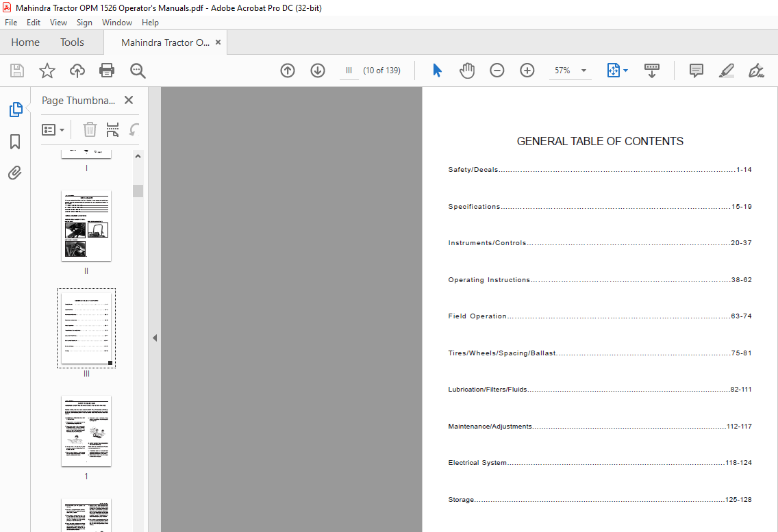Open the Edit menu
This screenshot has height=532, width=778.
pos(34,23)
